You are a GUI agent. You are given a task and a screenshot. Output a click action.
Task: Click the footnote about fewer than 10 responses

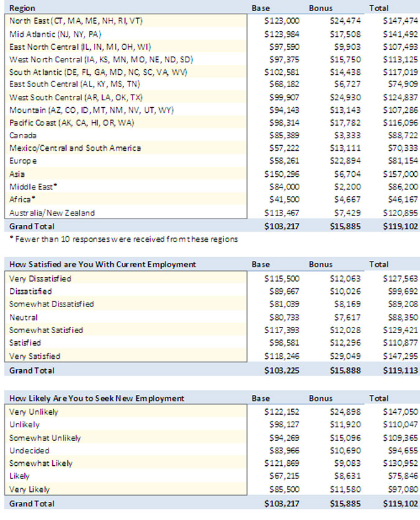coord(123,239)
